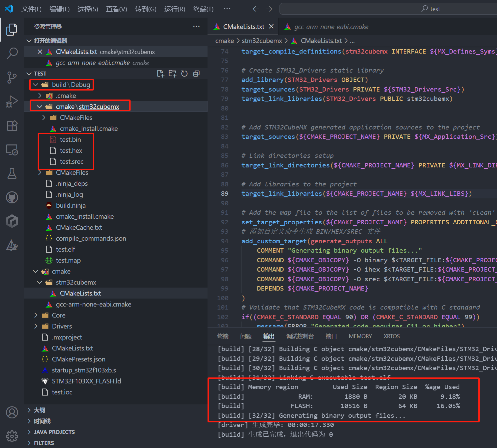Open test.map file
497x448 pixels.
click(x=116, y=260)
